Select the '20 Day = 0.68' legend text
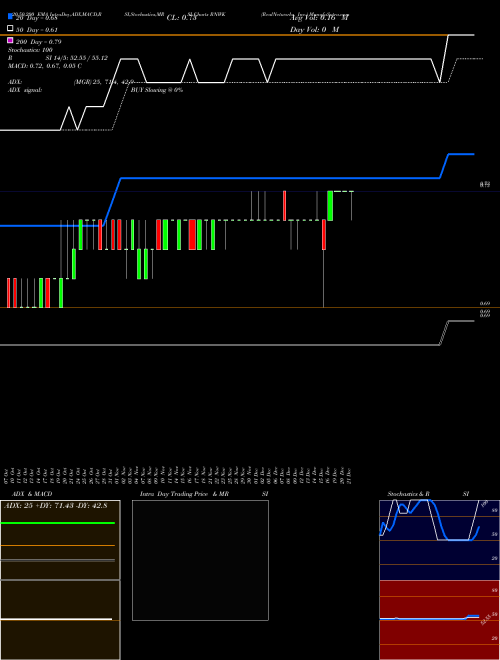 [x=37, y=18]
